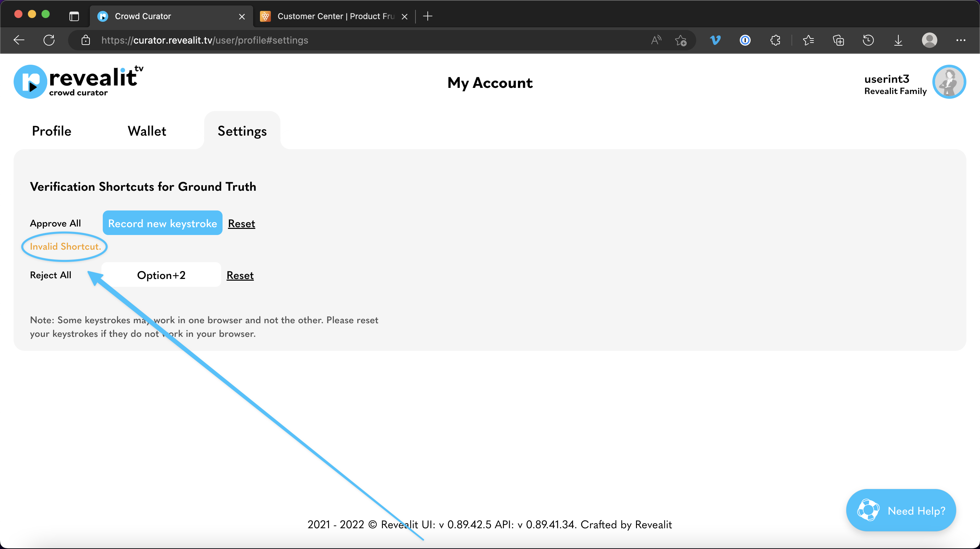Switch to the Profile tab

point(51,131)
